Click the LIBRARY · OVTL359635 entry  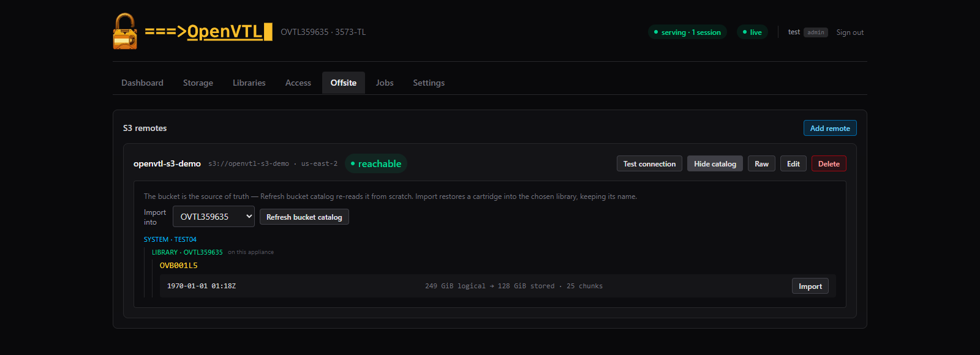187,252
